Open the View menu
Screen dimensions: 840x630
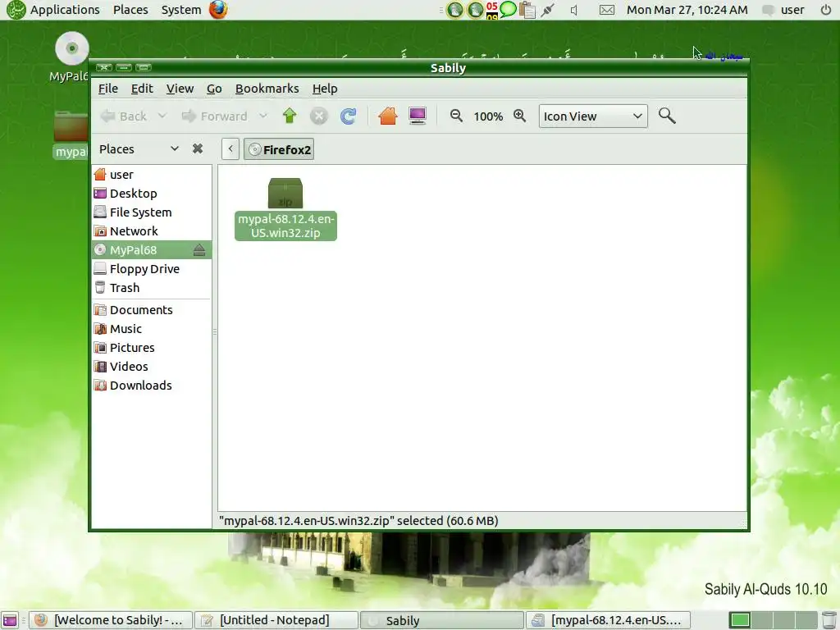coord(180,89)
